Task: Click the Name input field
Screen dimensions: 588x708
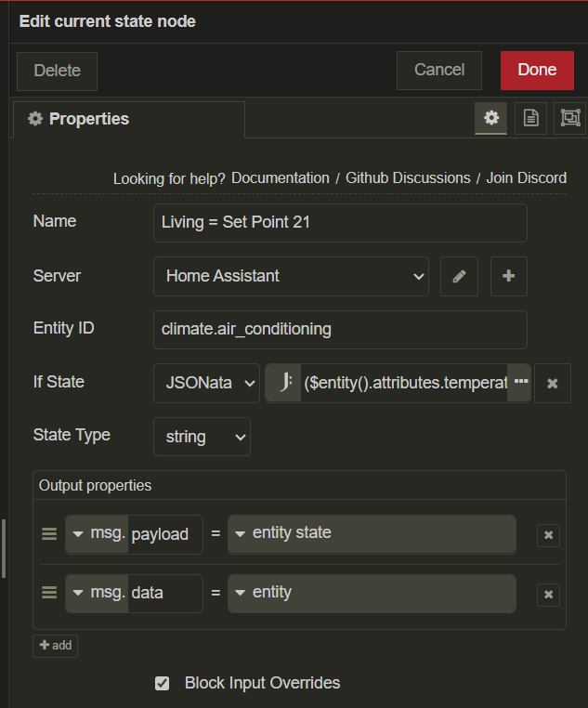Action: (x=340, y=223)
